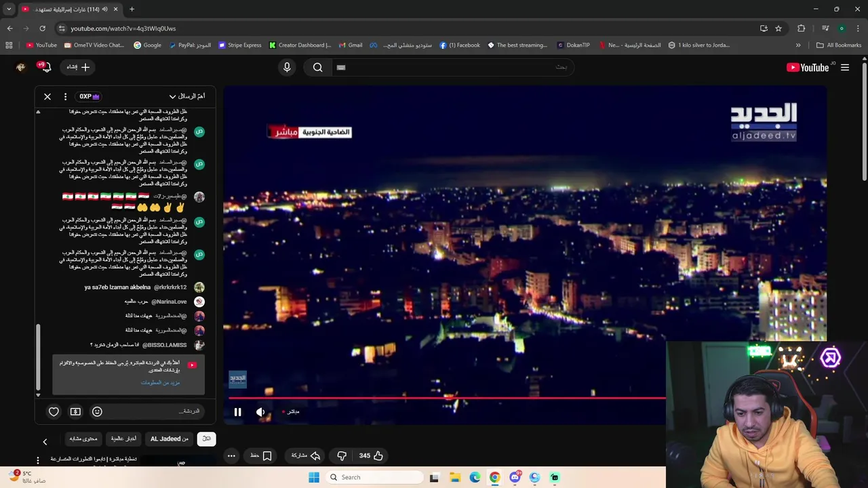Click commenter @BISSO.LAMISS in chat
This screenshot has width=868, height=488.
click(164, 345)
